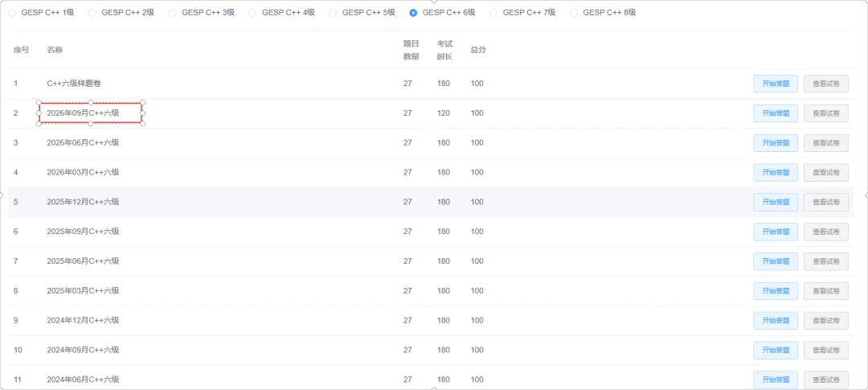Viewport: 868px width, 390px height.
Task: View paper of 2024年12月C++六级
Action: click(x=826, y=321)
